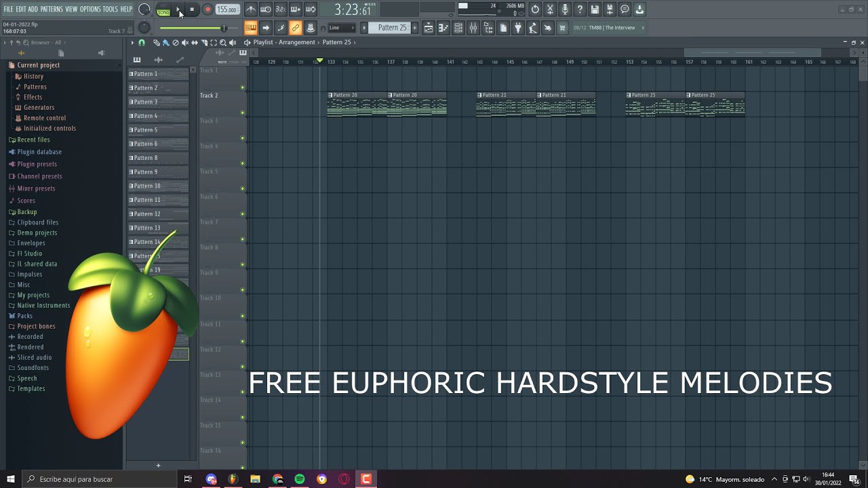868x488 pixels.
Task: Open the OPTIONS menu
Action: point(90,9)
